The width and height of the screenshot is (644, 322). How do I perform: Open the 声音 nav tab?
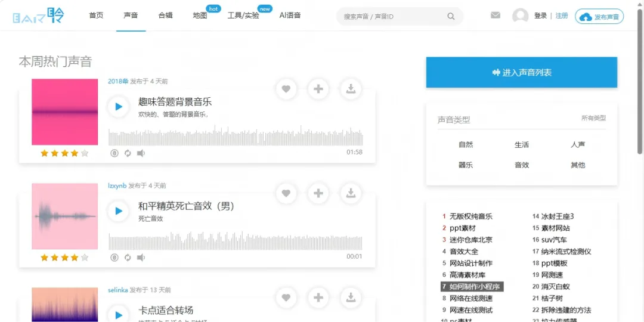pos(131,16)
